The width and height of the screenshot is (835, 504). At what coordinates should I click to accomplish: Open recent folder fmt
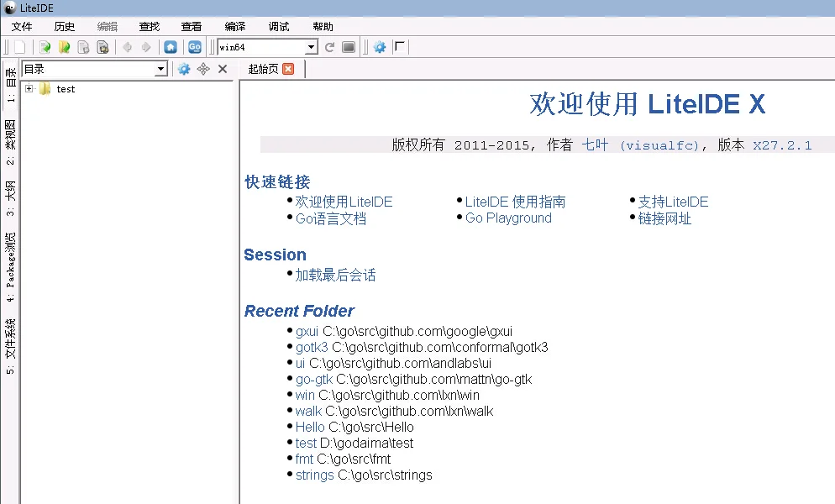[304, 459]
